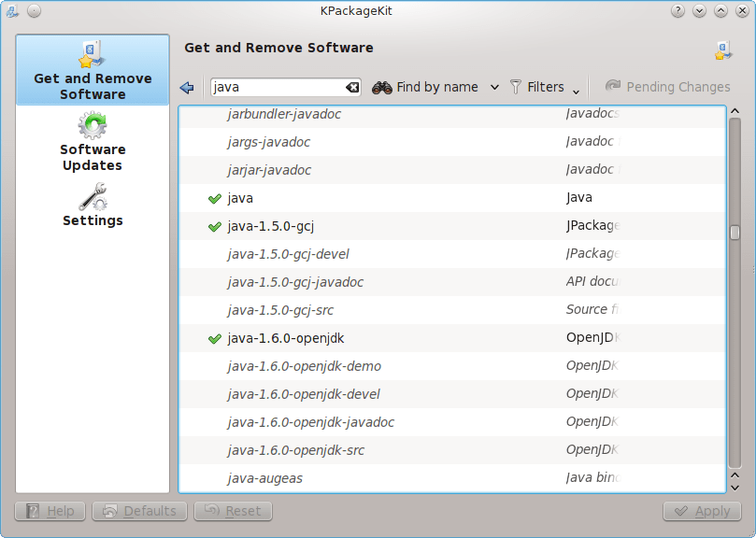Viewport: 756px width, 538px height.
Task: Open the Filters menu
Action: pyautogui.click(x=545, y=87)
